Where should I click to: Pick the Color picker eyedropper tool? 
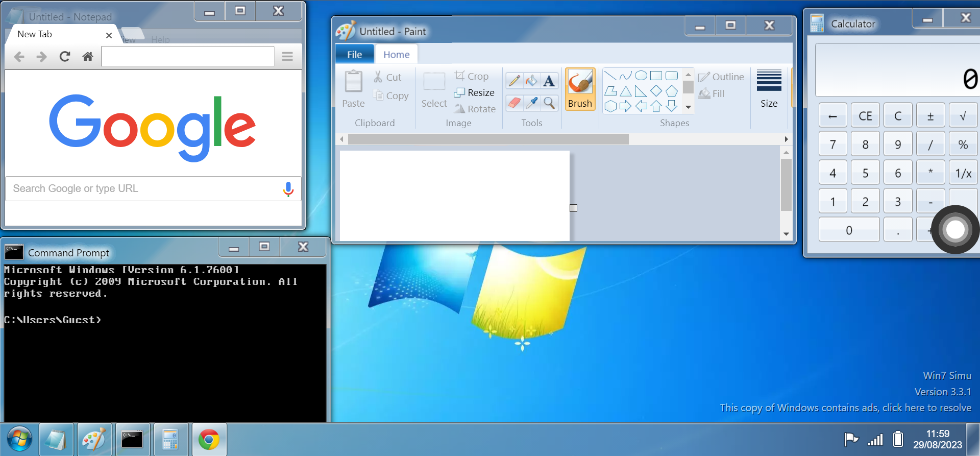point(531,103)
